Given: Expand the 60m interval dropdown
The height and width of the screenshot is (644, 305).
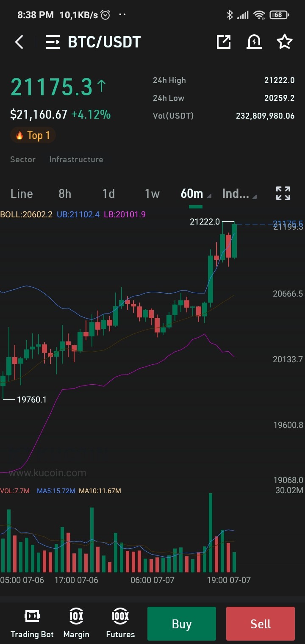Looking at the screenshot, I should coord(196,194).
